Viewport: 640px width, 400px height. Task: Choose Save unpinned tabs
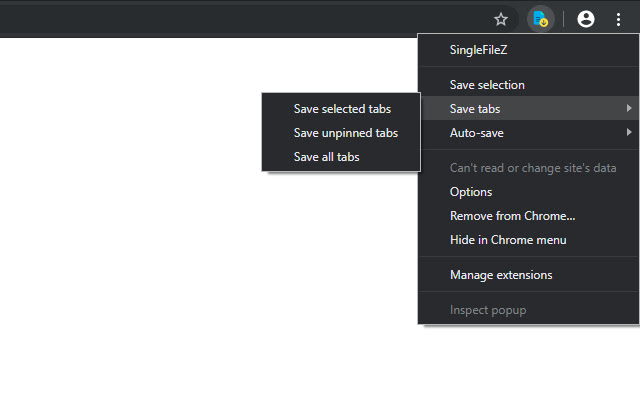345,133
